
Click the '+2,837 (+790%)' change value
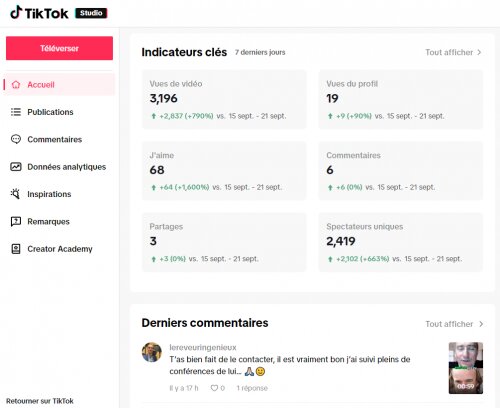186,116
